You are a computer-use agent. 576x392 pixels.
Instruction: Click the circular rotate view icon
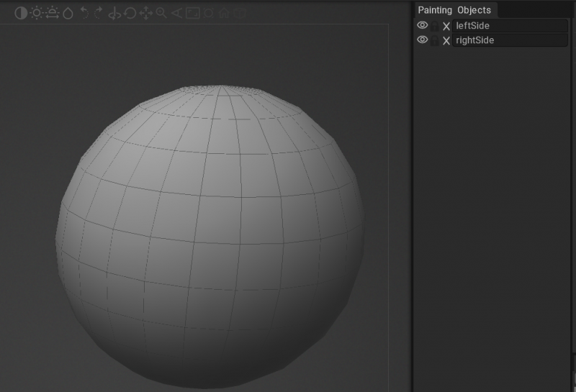pyautogui.click(x=130, y=13)
